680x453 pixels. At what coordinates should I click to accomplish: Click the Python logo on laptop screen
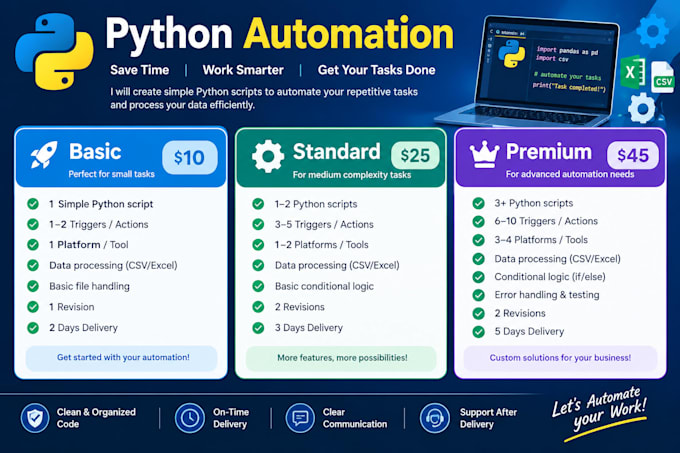tap(511, 54)
